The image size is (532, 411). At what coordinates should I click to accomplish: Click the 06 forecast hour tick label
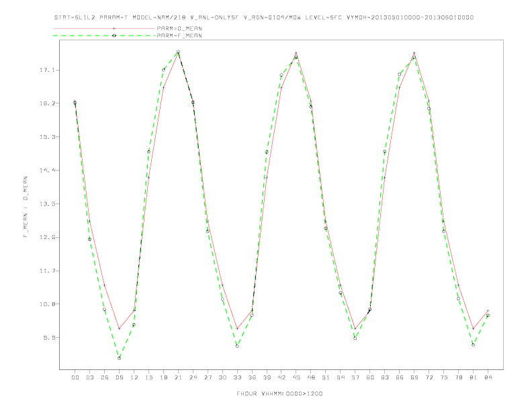[105, 377]
